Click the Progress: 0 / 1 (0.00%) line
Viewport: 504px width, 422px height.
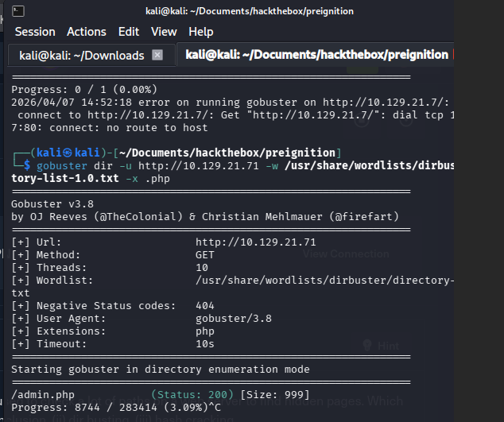tap(84, 89)
